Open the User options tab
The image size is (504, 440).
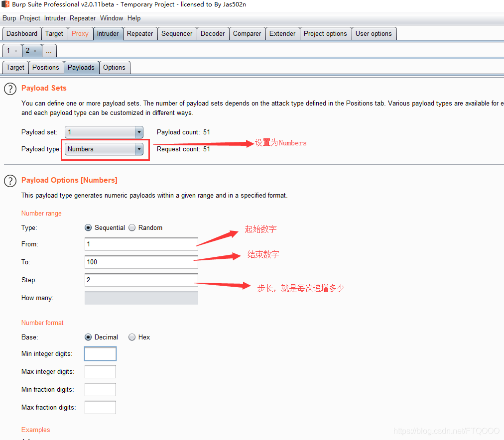pos(374,34)
